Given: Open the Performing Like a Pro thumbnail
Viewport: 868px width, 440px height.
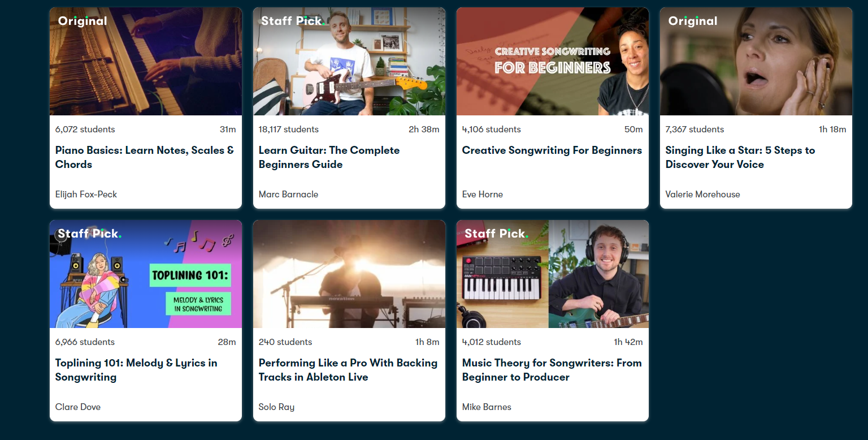Looking at the screenshot, I should click(349, 274).
